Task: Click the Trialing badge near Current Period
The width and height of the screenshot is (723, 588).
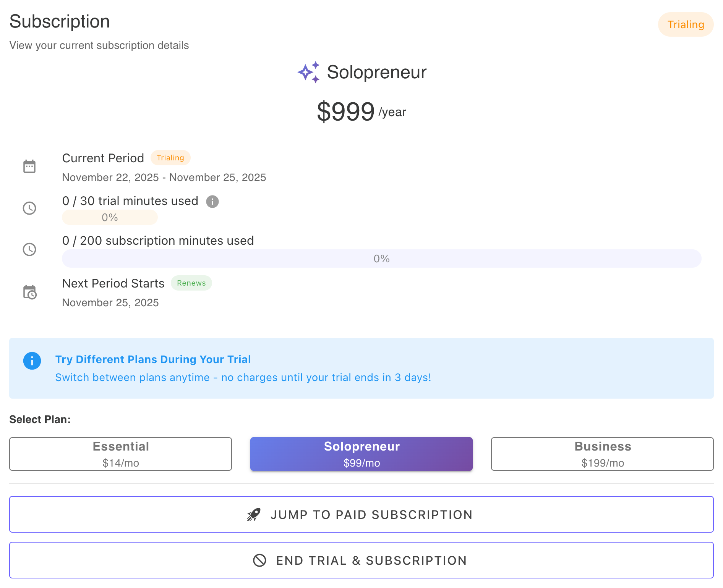Action: pyautogui.click(x=170, y=158)
